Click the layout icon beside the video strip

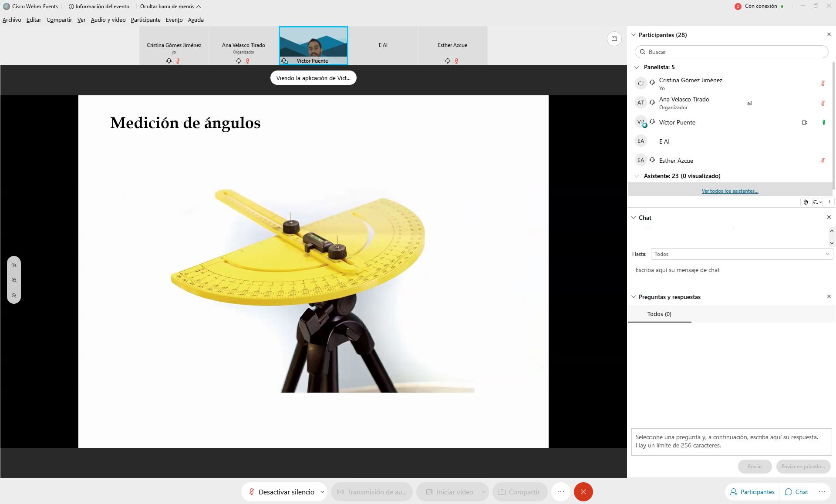click(x=614, y=39)
